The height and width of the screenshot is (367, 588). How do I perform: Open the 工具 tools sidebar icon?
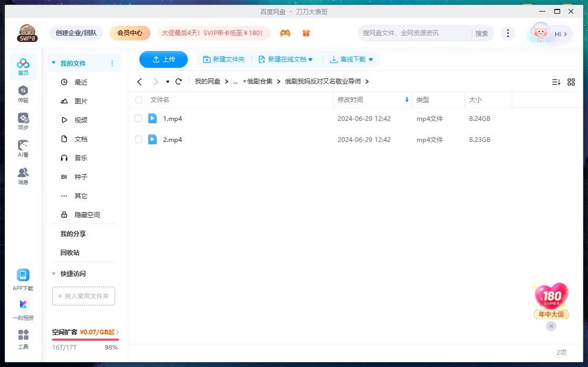tap(23, 339)
